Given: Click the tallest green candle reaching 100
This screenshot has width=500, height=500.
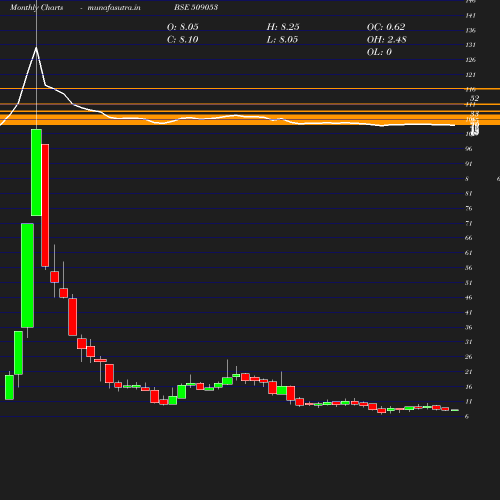Looking at the screenshot, I should [36, 172].
